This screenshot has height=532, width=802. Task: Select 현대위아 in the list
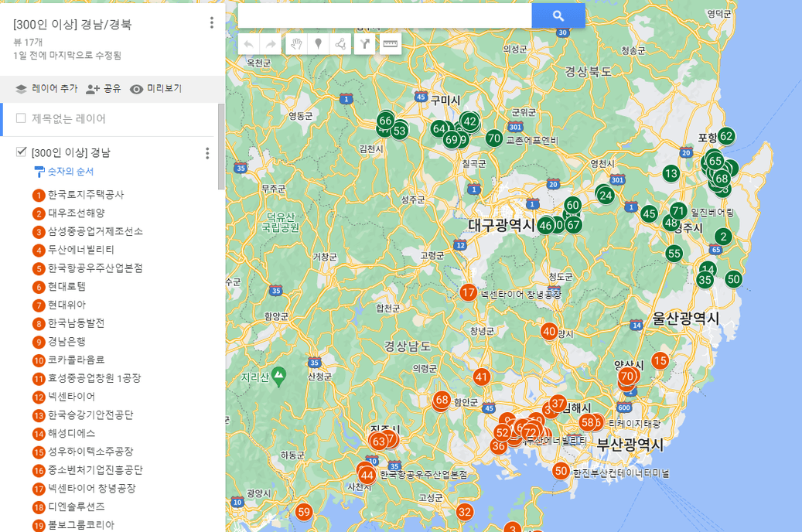[67, 305]
